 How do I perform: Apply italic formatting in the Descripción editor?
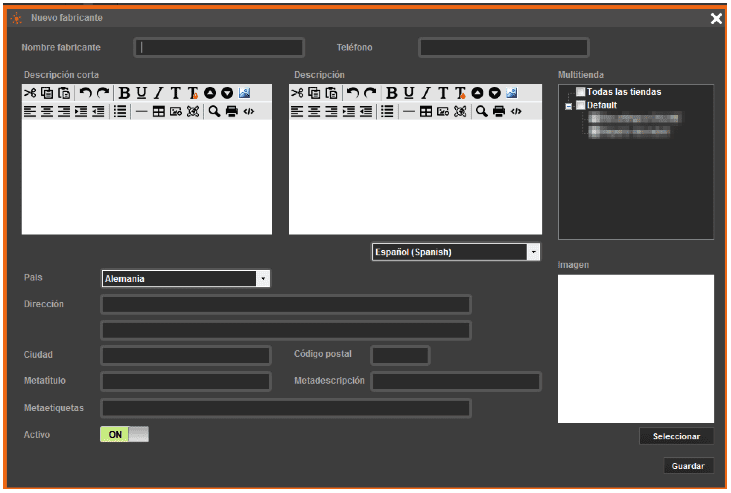click(x=425, y=93)
